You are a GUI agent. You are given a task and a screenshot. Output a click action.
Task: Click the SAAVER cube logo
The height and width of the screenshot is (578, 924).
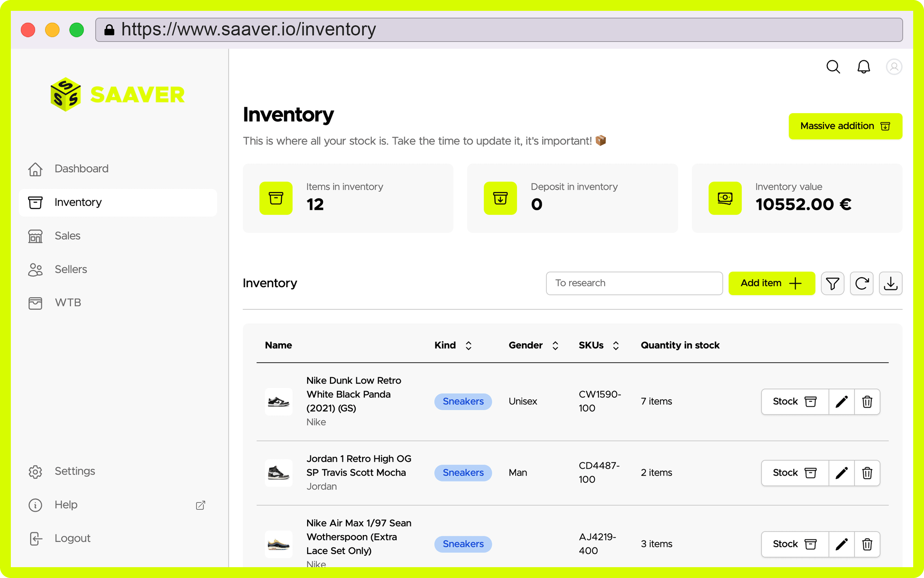pyautogui.click(x=66, y=94)
